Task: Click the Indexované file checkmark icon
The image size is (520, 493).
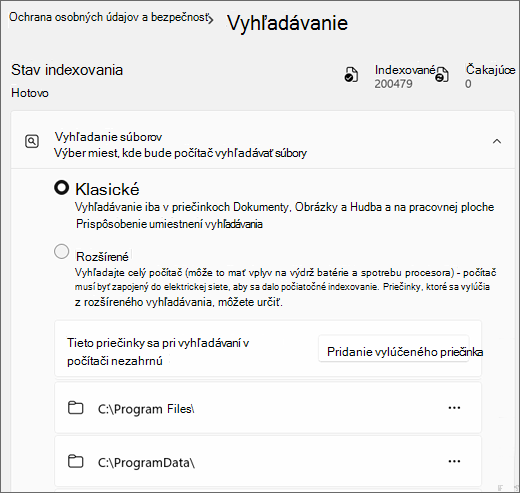Action: pyautogui.click(x=351, y=74)
